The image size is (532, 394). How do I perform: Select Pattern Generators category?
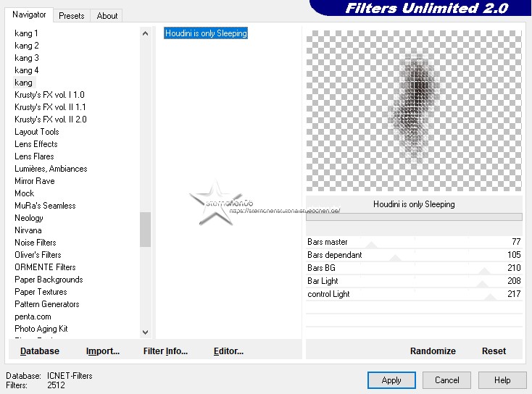pyautogui.click(x=47, y=304)
